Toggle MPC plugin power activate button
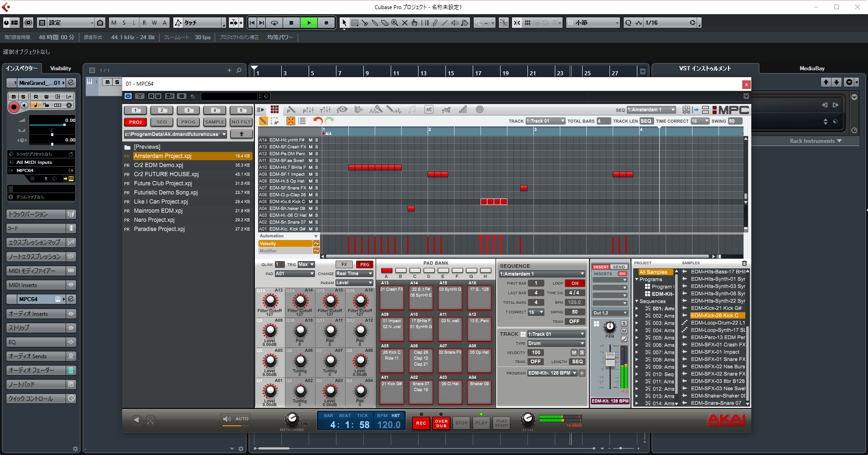This screenshot has height=455, width=868. click(128, 96)
